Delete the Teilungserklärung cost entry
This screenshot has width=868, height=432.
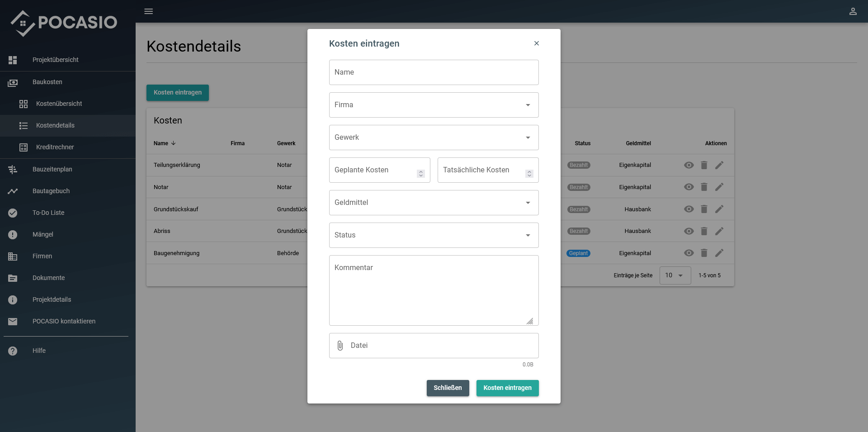[704, 165]
